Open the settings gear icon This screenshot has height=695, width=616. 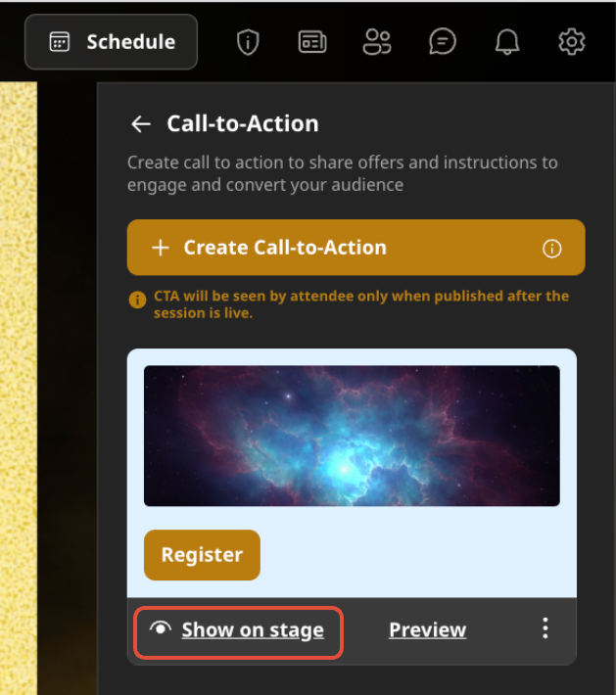point(572,42)
